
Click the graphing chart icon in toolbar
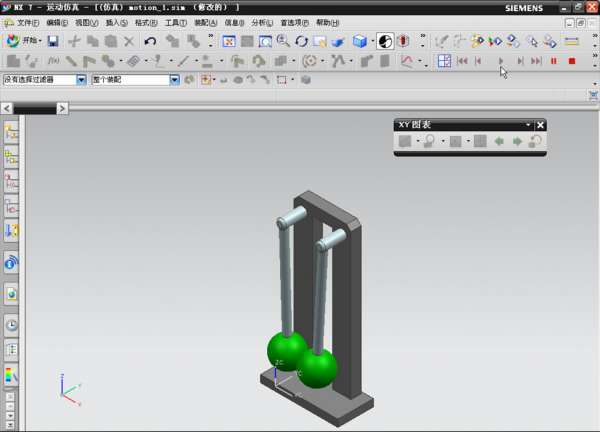click(407, 61)
